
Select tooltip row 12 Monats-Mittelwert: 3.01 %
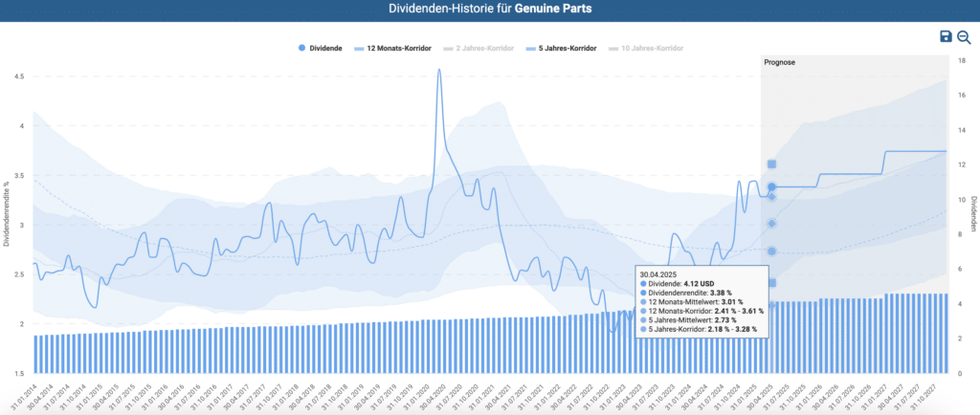tap(691, 301)
